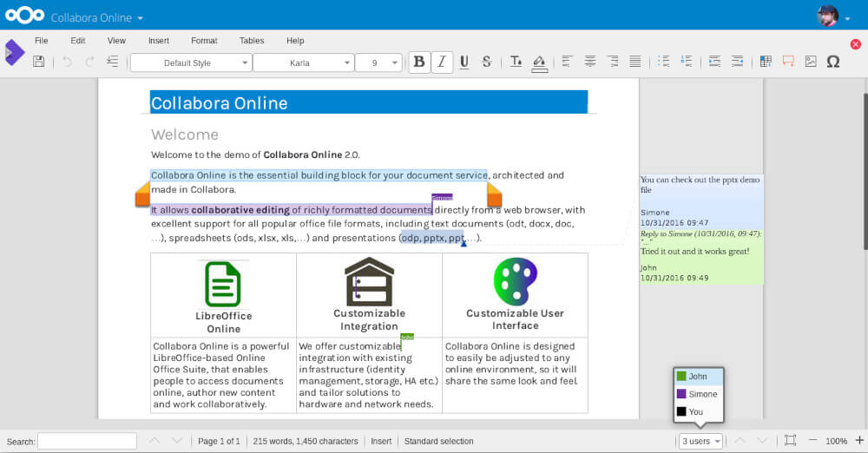Click the insert comment icon

(788, 62)
